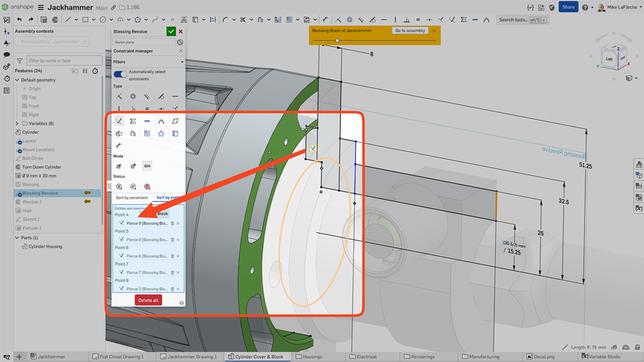Click the Filter by name or type field
This screenshot has width=644, height=362.
tap(64, 61)
